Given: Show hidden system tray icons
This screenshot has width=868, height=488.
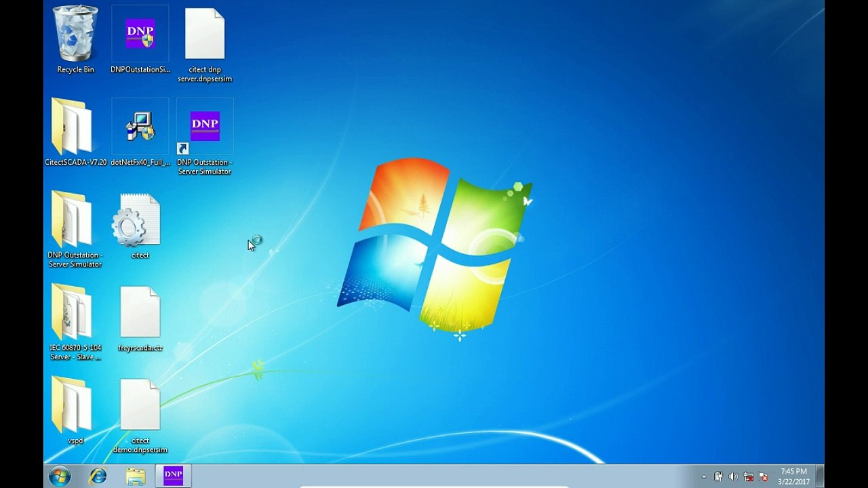Looking at the screenshot, I should [x=704, y=477].
